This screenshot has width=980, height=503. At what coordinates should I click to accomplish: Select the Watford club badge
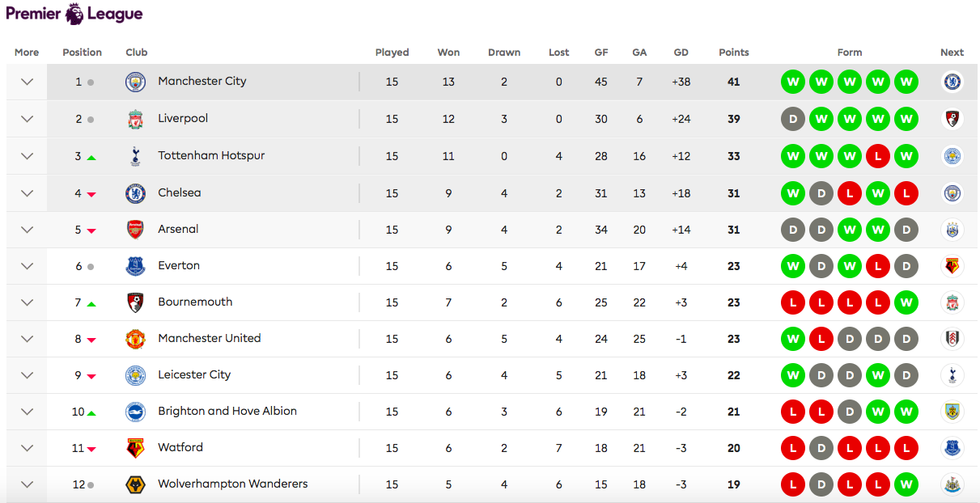coord(135,448)
